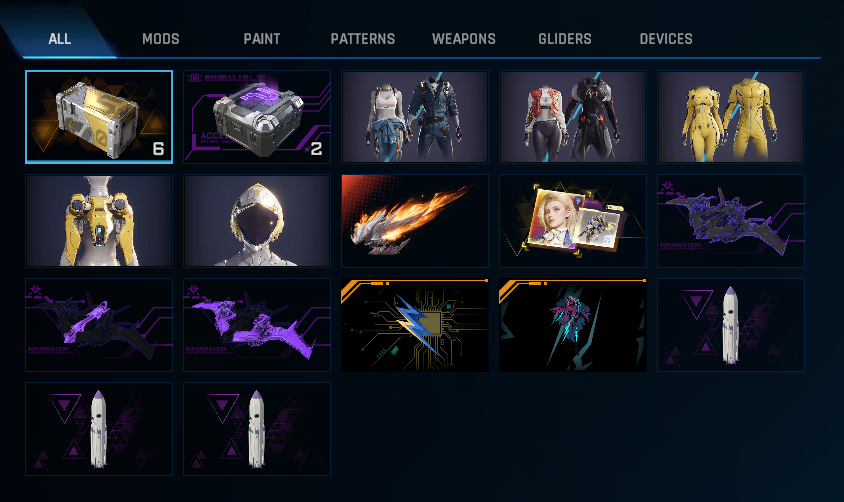This screenshot has height=502, width=844.
Task: Select the gold loot crate with count 6
Action: [x=99, y=117]
